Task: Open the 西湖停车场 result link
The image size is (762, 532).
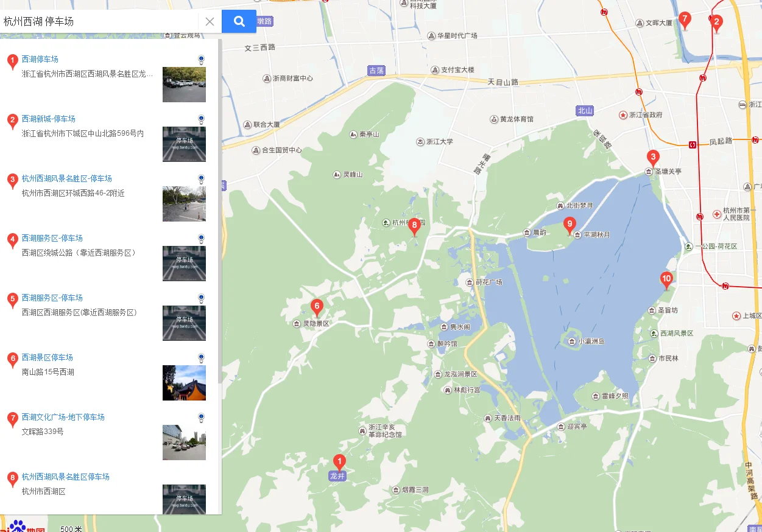Action: pyautogui.click(x=40, y=59)
